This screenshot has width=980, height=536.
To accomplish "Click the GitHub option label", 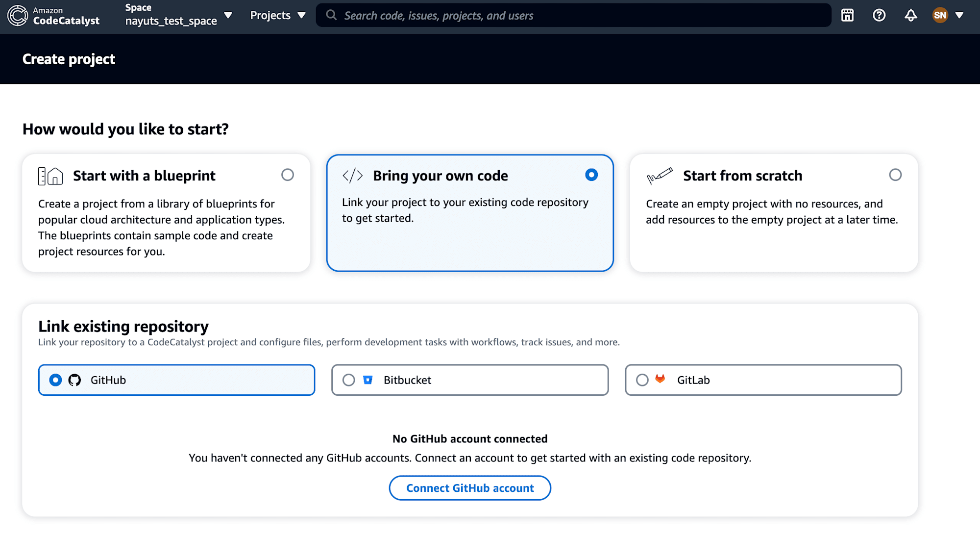I will click(108, 380).
